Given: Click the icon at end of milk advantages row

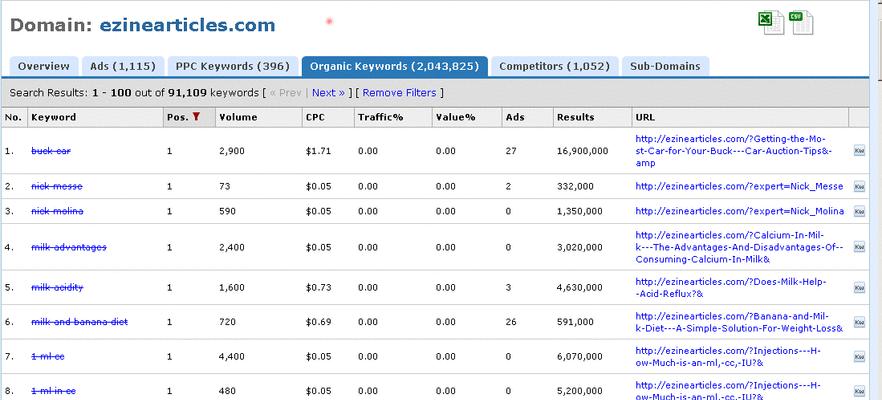Looking at the screenshot, I should point(859,247).
